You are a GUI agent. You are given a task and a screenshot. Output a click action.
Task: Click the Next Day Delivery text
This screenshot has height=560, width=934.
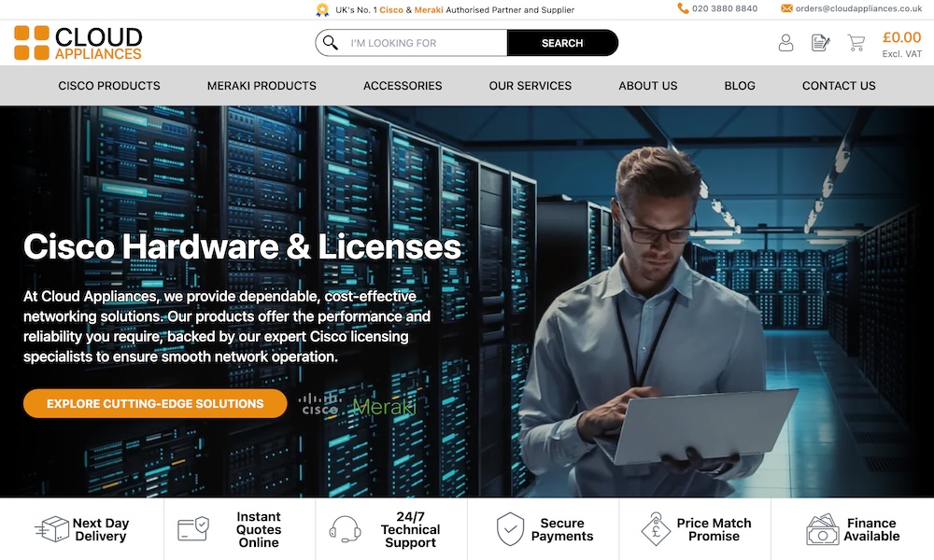(101, 529)
